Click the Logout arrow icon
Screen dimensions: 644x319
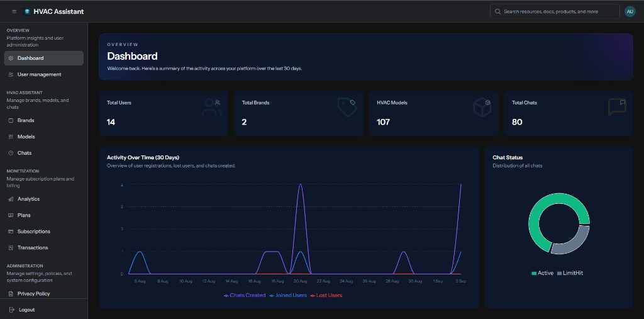coord(11,310)
